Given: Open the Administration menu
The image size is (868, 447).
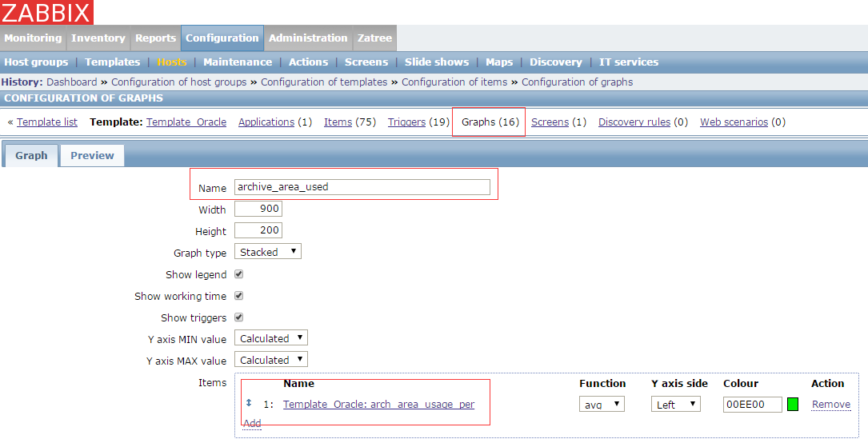Looking at the screenshot, I should [x=308, y=38].
